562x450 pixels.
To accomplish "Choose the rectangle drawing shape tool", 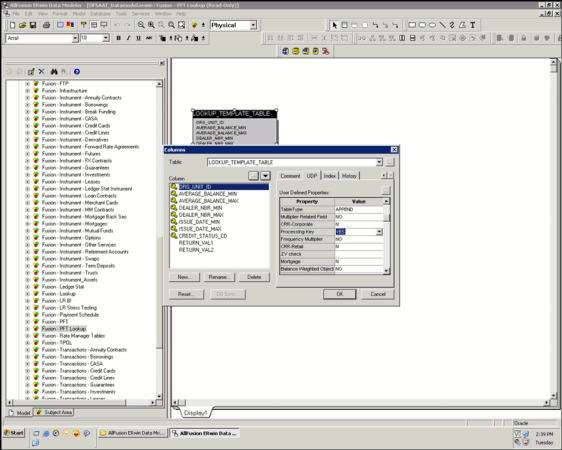I will 412,25.
